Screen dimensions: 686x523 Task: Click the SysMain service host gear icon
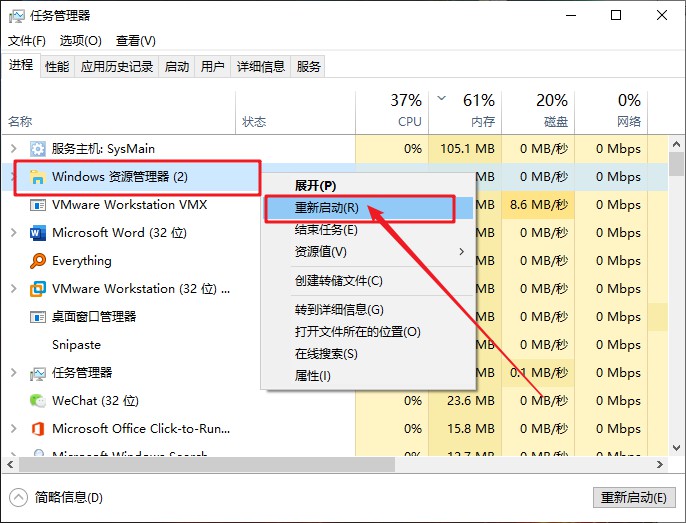(x=37, y=149)
